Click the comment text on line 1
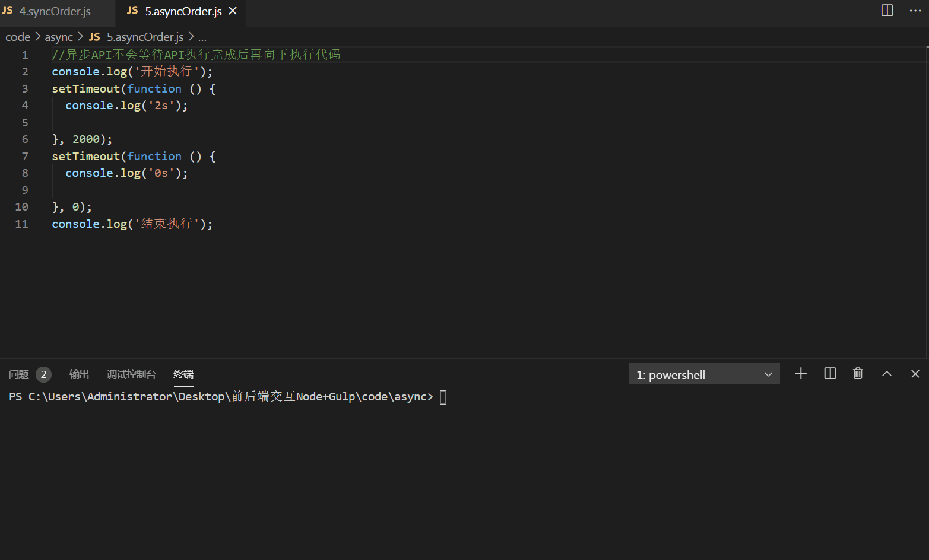The image size is (929, 560). [196, 55]
